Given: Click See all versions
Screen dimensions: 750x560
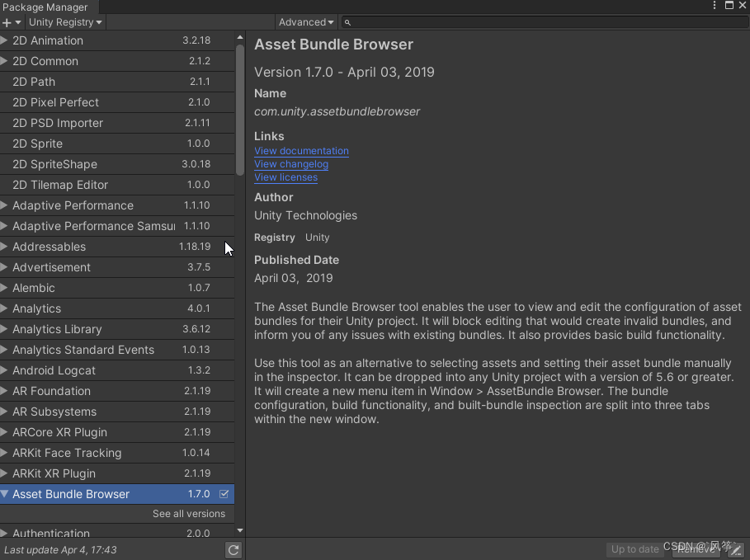Looking at the screenshot, I should pos(188,513).
